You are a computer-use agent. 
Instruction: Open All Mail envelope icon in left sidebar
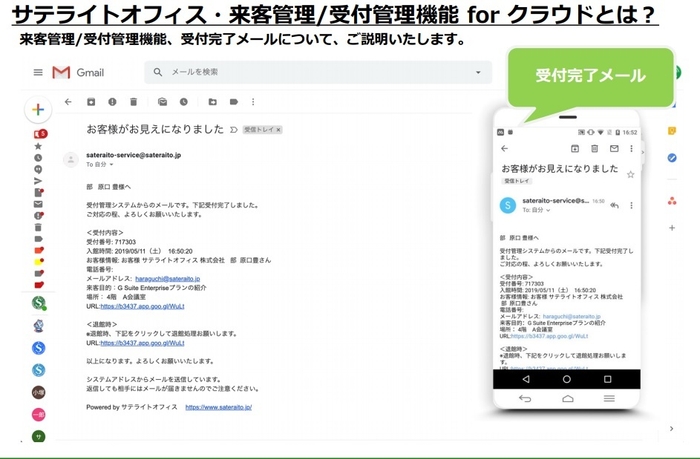[x=38, y=204]
